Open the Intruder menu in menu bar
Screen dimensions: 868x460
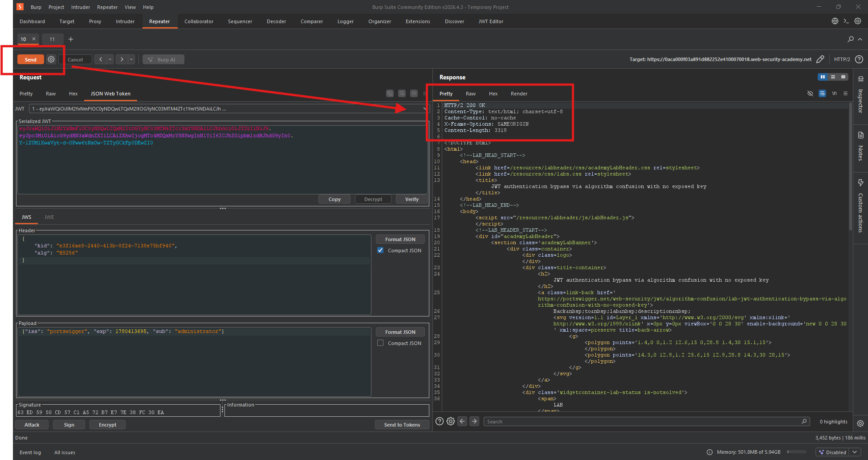(81, 7)
